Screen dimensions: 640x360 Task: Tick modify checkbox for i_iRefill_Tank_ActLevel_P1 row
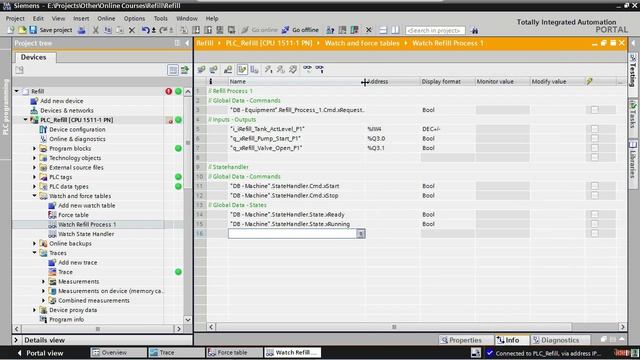tap(595, 129)
